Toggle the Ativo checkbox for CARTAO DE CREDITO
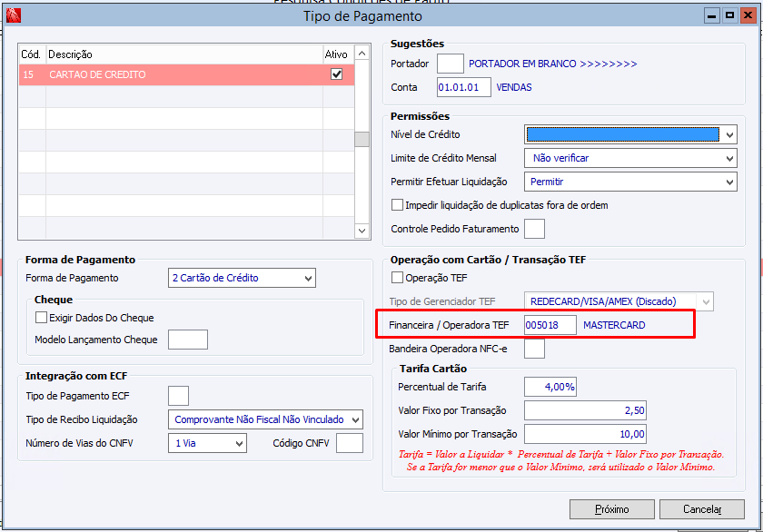 click(337, 74)
